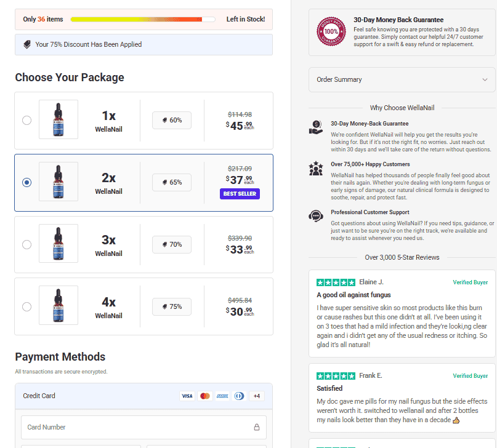Click Elaine J.'s Verified Buyer label

tap(470, 282)
